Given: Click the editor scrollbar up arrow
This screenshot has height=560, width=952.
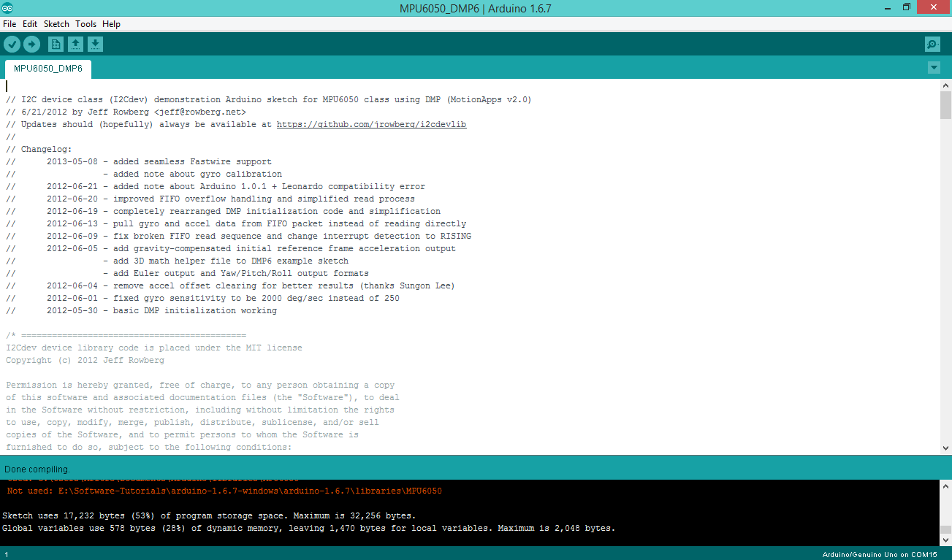Looking at the screenshot, I should (x=945, y=85).
